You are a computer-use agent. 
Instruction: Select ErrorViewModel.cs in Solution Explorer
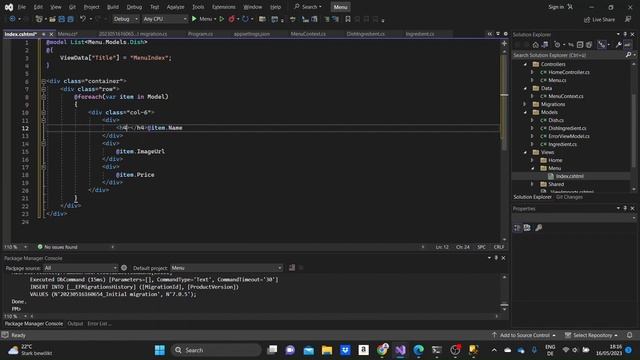click(x=569, y=136)
